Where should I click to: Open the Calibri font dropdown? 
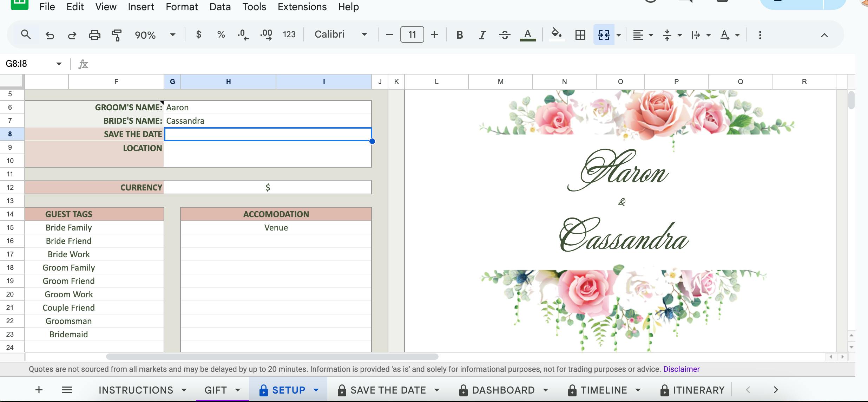coord(340,34)
